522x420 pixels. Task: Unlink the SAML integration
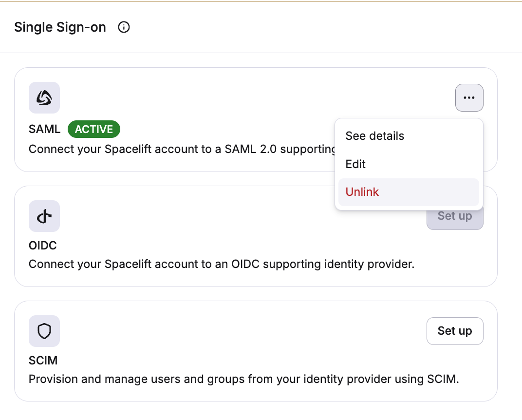[362, 192]
